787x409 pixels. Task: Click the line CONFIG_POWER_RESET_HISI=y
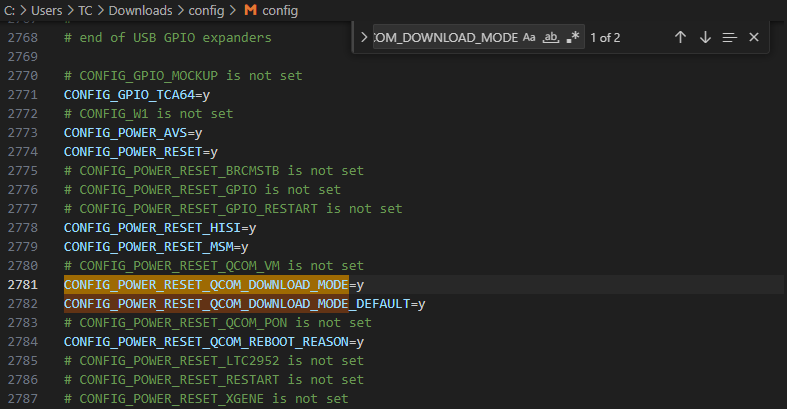point(160,228)
